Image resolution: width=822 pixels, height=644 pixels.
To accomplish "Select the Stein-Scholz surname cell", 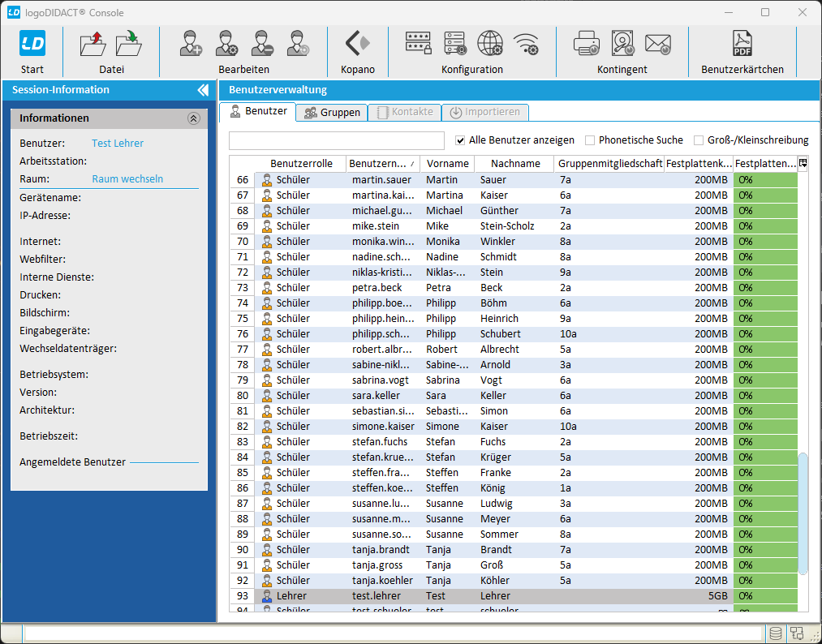I will click(514, 226).
